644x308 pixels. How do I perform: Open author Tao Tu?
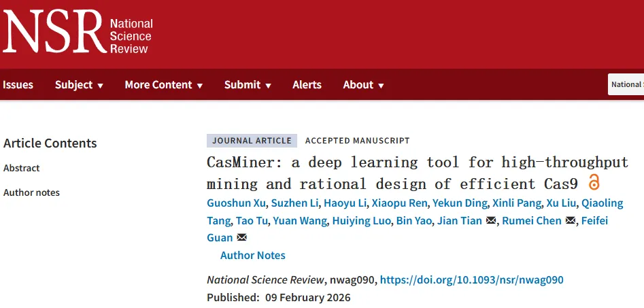coord(252,220)
